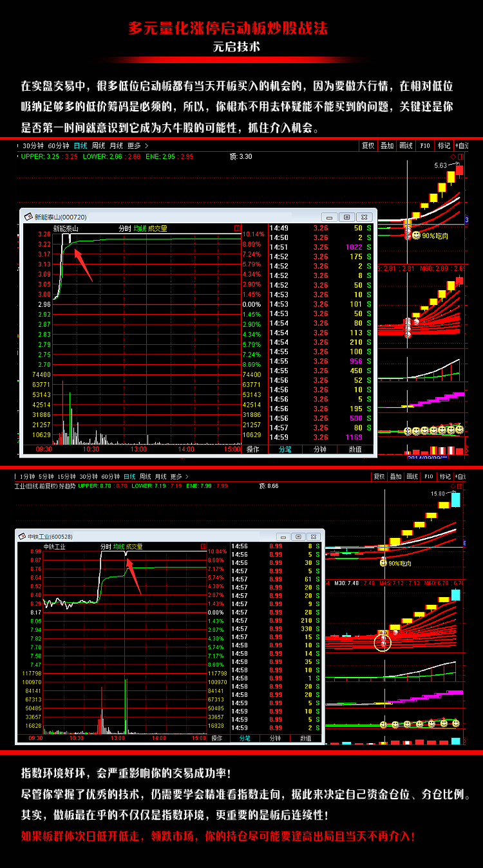
Task: Open F10 info in upper toolbar
Action: click(425, 146)
